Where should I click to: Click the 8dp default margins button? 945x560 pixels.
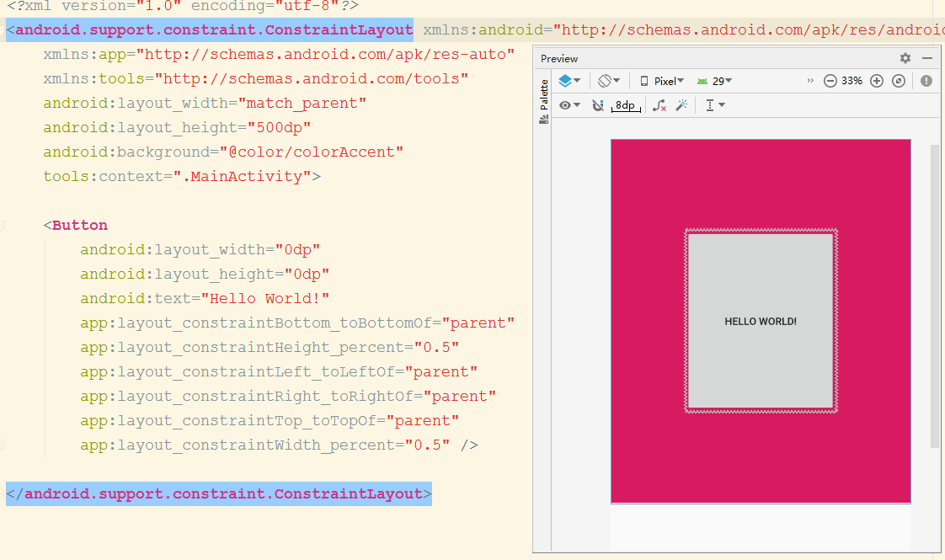tap(626, 105)
